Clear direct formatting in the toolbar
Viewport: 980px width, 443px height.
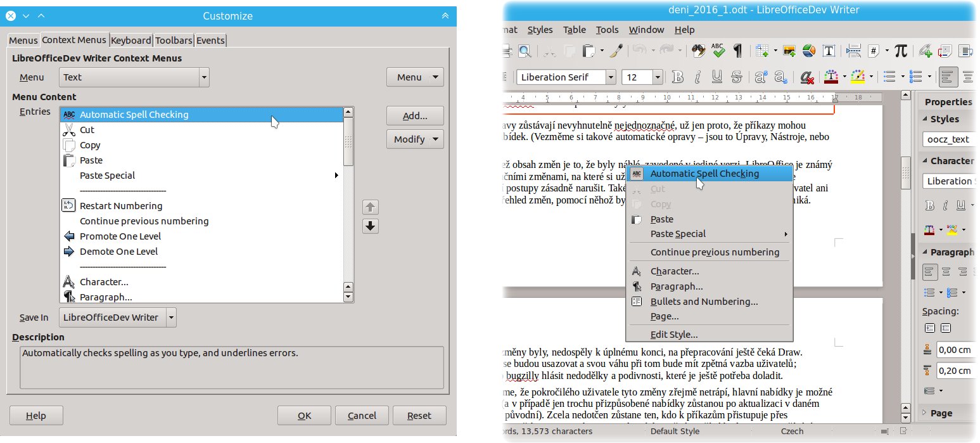[807, 77]
